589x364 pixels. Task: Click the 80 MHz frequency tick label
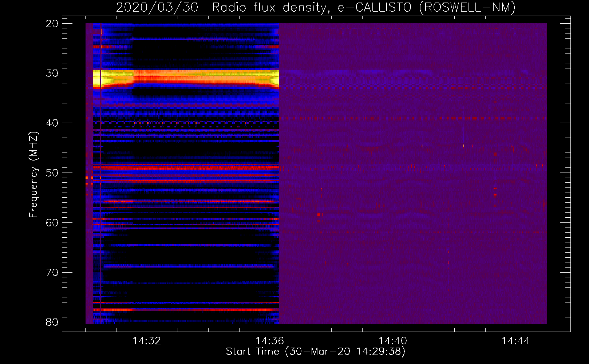coord(52,322)
